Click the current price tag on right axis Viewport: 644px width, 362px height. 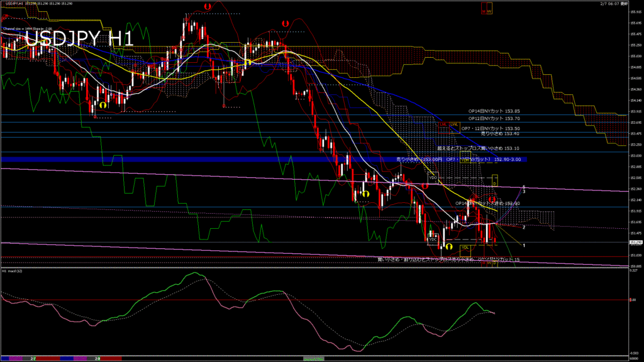pyautogui.click(x=635, y=243)
